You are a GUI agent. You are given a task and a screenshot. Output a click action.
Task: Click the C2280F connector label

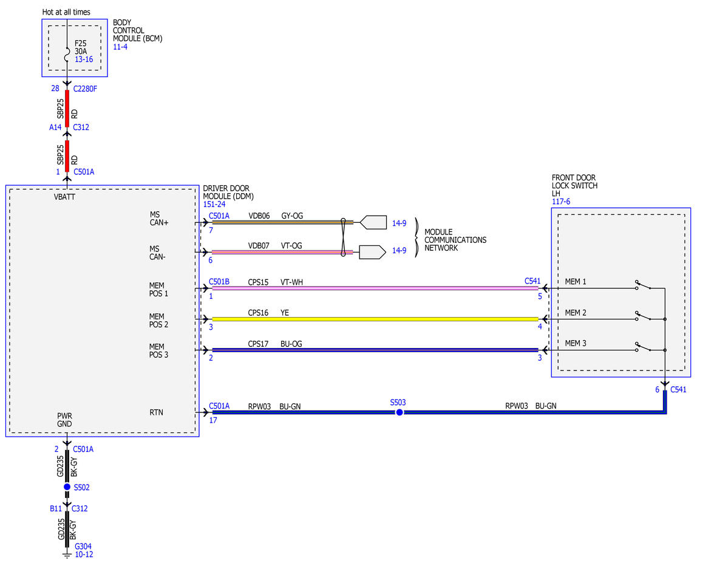(86, 89)
